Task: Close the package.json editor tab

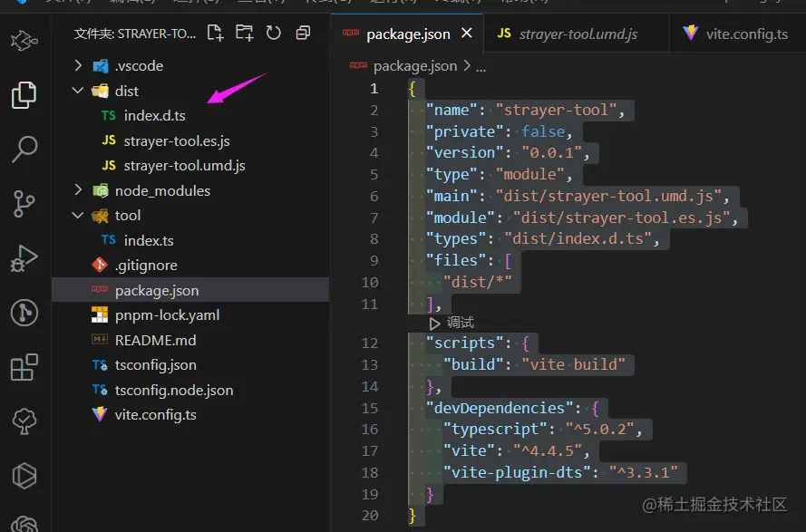Action: [467, 34]
